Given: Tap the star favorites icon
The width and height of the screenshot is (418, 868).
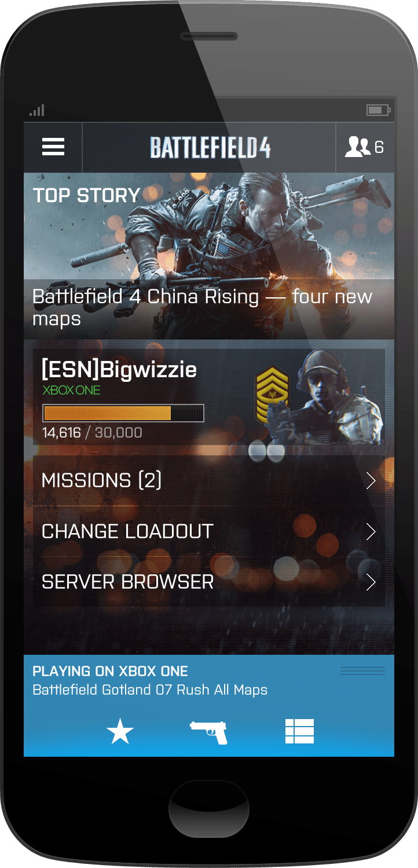Looking at the screenshot, I should [120, 732].
